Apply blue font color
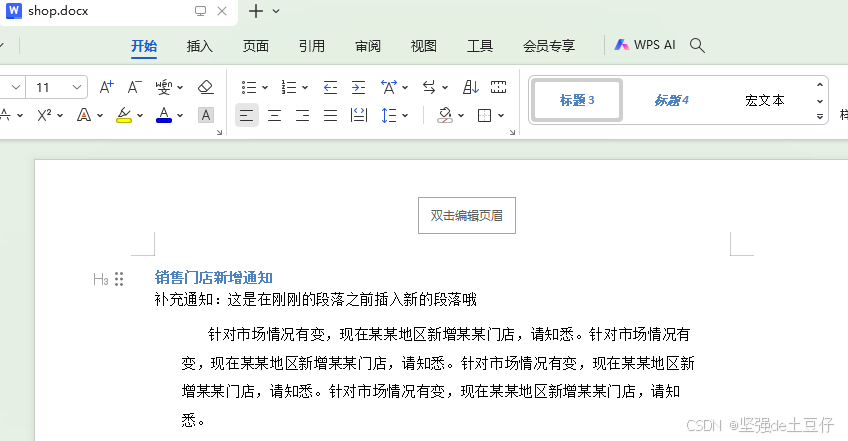The height and width of the screenshot is (441, 848). click(164, 115)
